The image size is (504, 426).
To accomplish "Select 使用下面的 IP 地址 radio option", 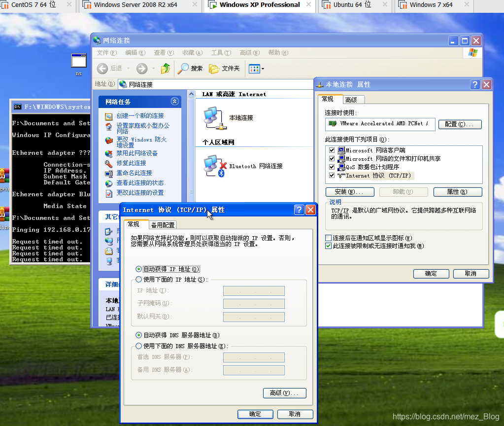I will click(138, 279).
